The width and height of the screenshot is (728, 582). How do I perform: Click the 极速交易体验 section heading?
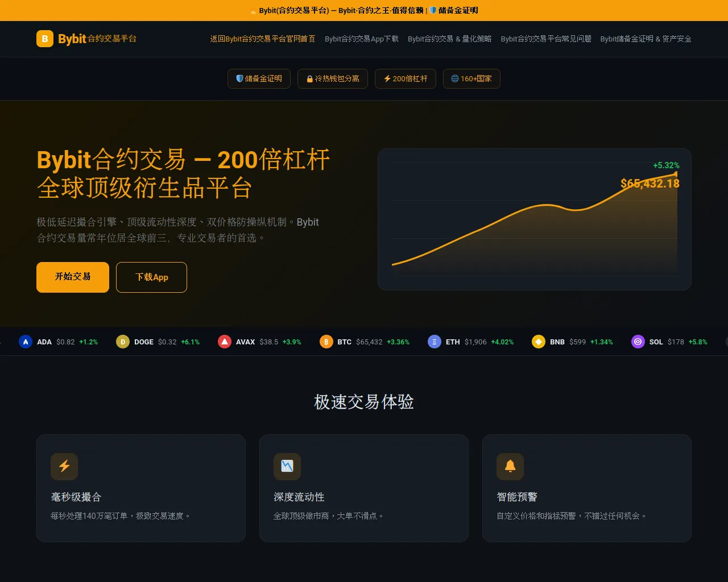click(x=364, y=402)
